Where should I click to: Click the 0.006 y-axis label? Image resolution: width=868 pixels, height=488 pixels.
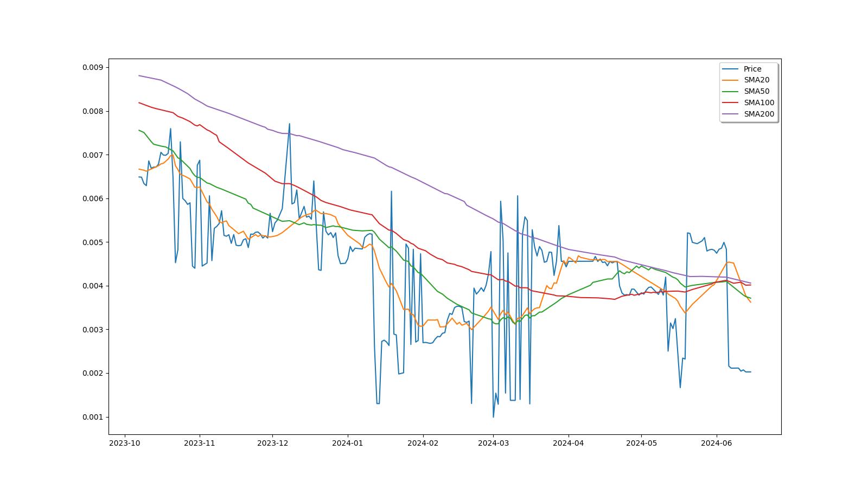tap(93, 199)
